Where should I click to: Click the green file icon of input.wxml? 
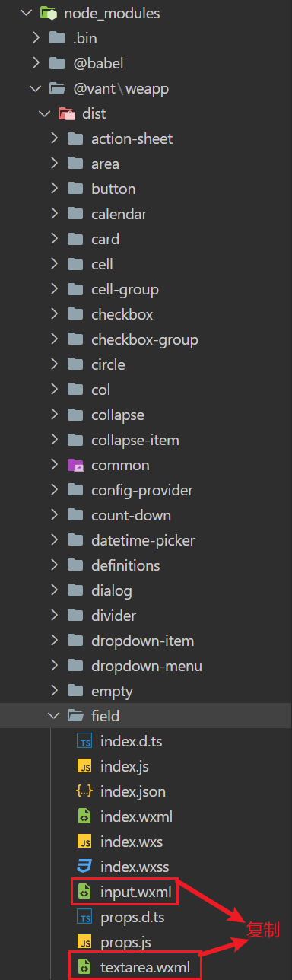click(84, 892)
